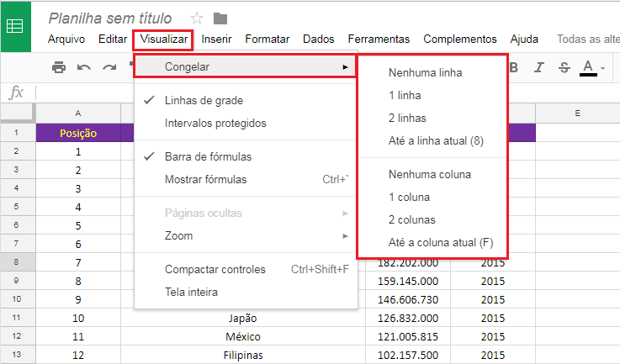Star the spreadsheet as favorite
This screenshot has width=620, height=364.
[197, 18]
